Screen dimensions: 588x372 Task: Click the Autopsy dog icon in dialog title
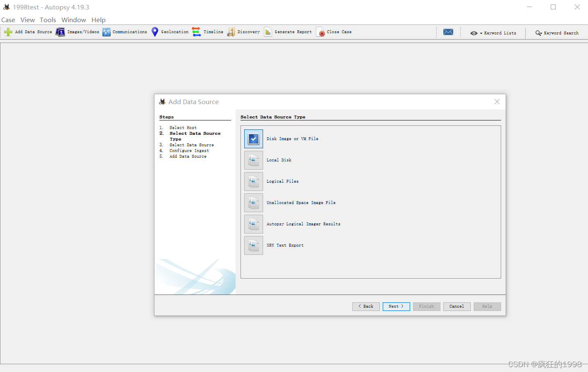162,102
